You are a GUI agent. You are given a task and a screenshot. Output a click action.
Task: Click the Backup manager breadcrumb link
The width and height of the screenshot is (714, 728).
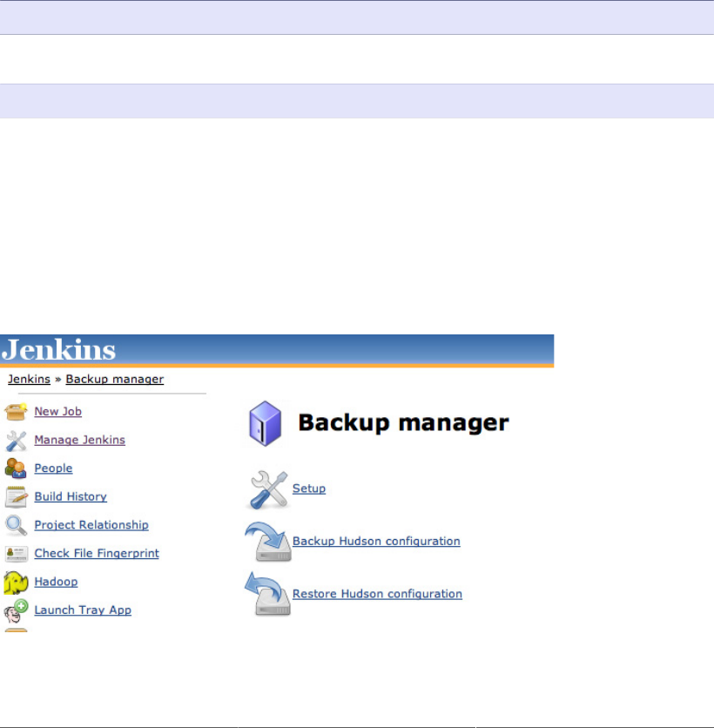click(x=115, y=379)
